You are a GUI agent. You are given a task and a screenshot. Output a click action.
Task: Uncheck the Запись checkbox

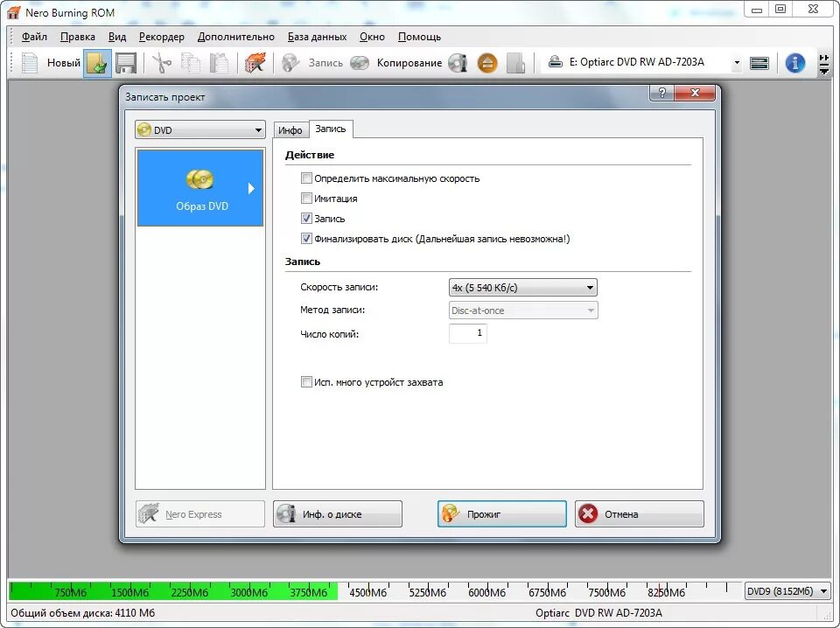(306, 219)
